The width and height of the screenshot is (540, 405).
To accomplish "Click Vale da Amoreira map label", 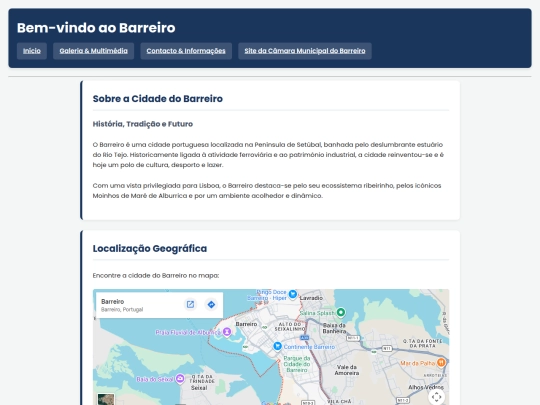I will pyautogui.click(x=347, y=370).
